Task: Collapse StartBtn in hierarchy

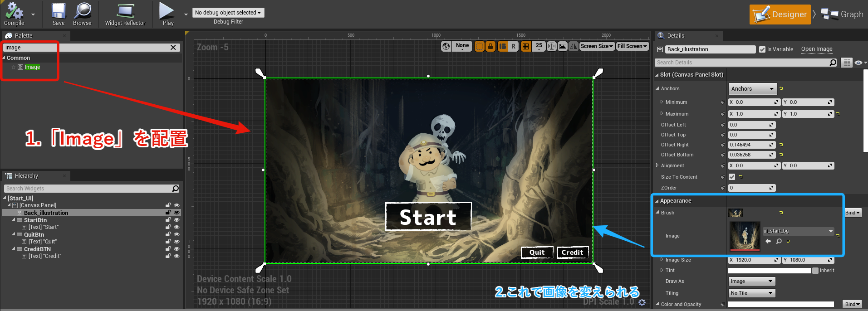Action: 14,220
